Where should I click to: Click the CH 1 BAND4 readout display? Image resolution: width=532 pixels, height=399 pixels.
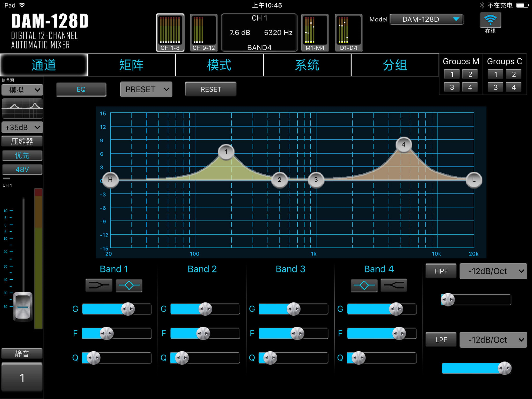point(259,33)
